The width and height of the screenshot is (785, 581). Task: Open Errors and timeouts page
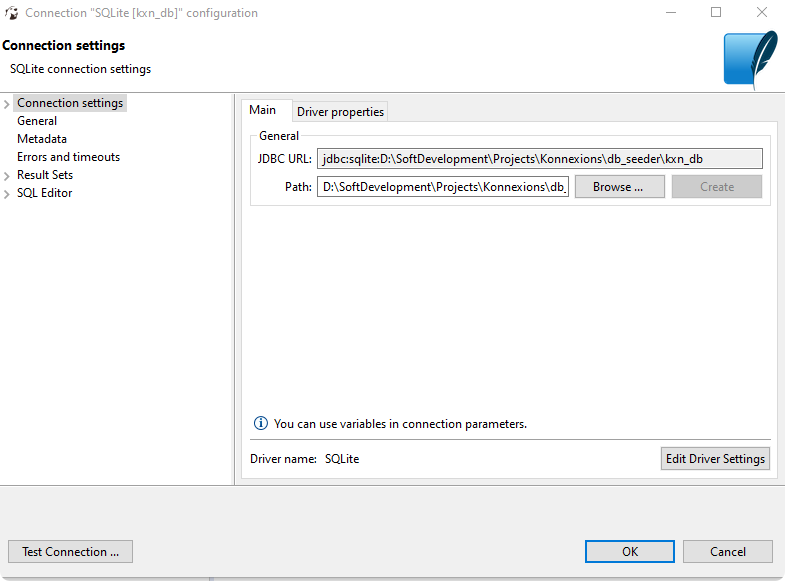[69, 157]
